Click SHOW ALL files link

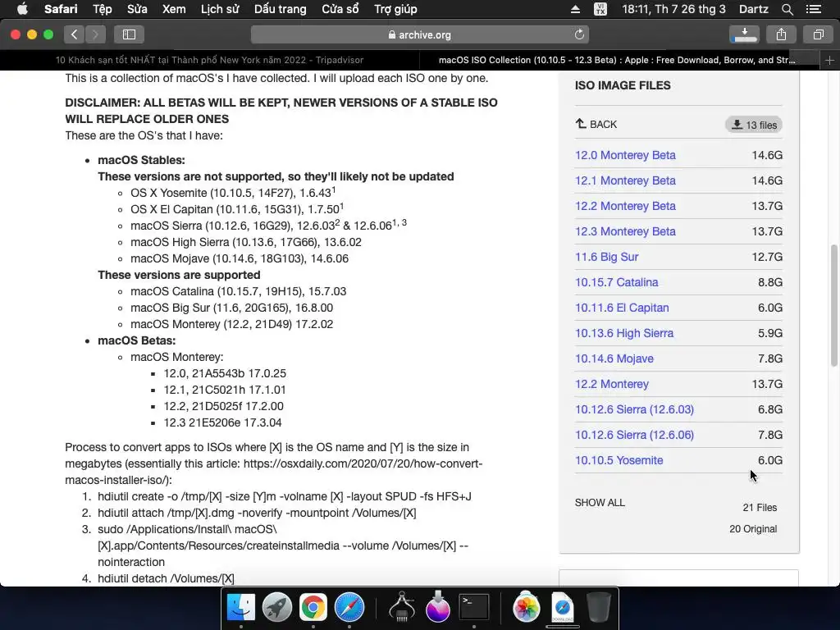600,503
